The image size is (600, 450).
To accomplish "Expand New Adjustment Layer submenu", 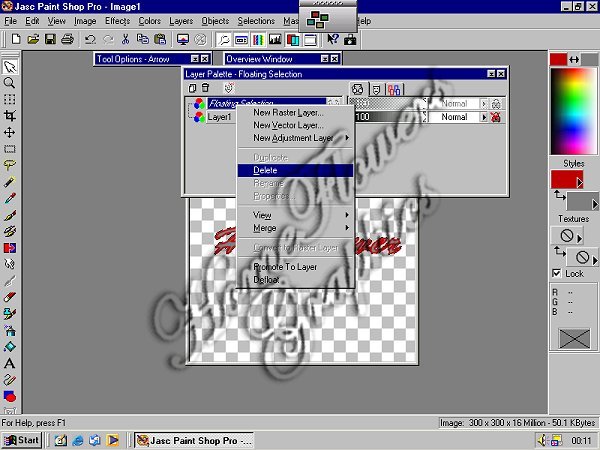I will tap(295, 138).
